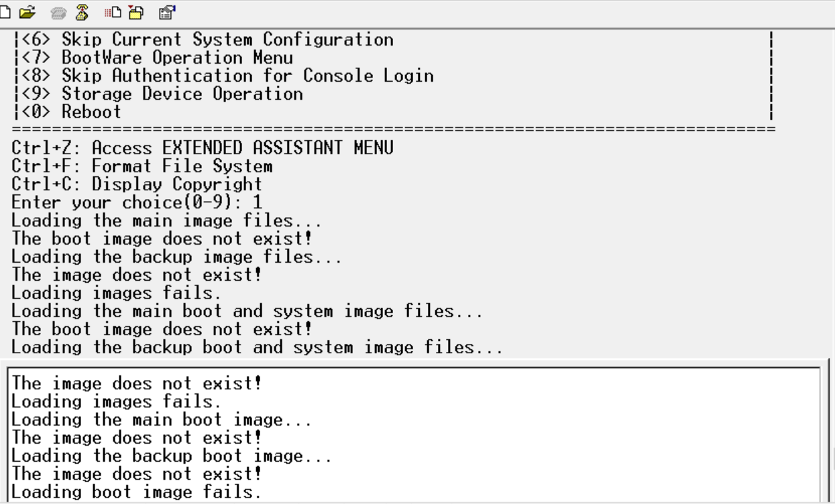Click the '<0> Reboot' menu line
The height and width of the screenshot is (504, 835).
[91, 113]
